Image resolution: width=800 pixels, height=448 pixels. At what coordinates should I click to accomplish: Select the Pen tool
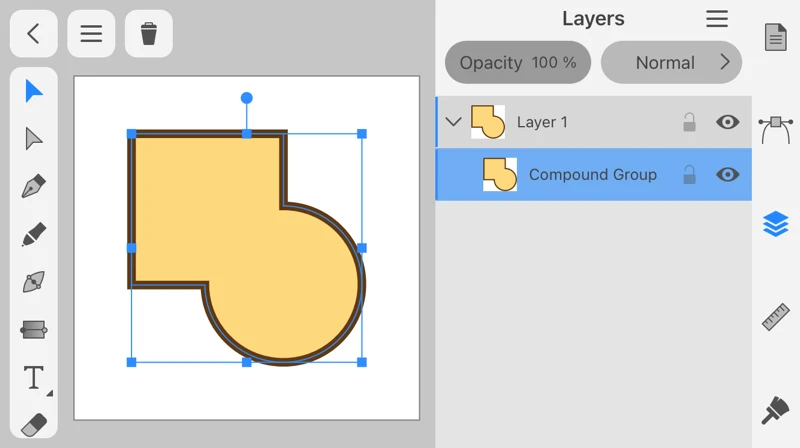pyautogui.click(x=34, y=187)
